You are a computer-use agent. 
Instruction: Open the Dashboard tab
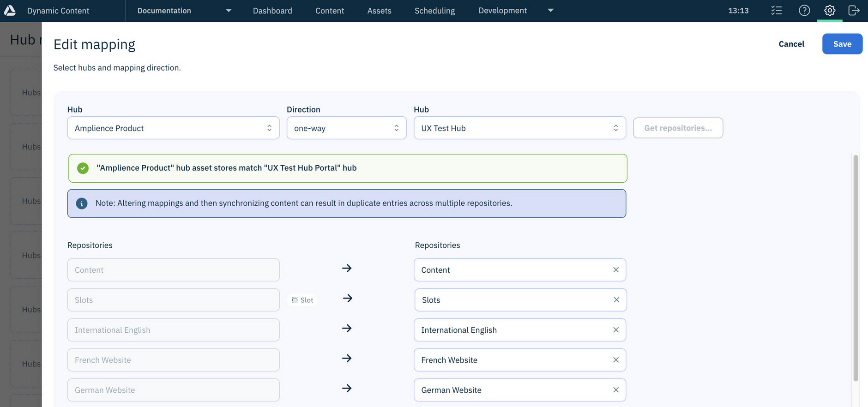click(x=272, y=11)
